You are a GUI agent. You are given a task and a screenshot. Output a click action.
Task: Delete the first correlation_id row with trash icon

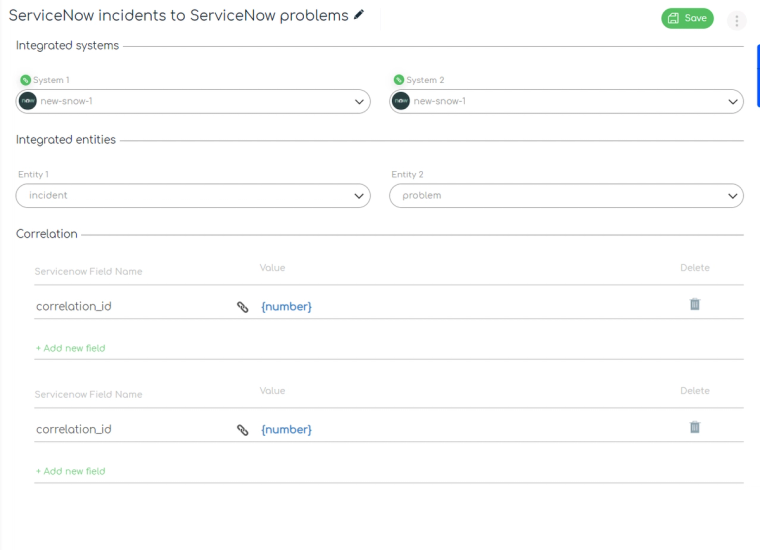click(695, 304)
